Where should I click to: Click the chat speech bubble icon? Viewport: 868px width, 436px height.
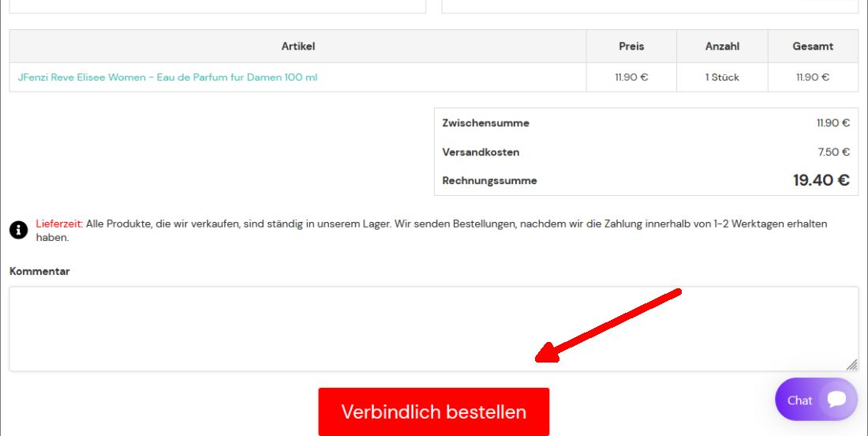pos(836,399)
